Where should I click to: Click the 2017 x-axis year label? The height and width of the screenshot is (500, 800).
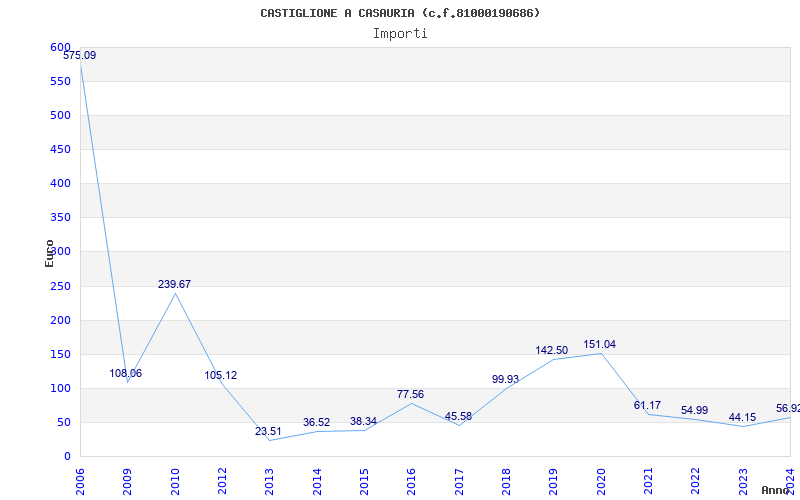459,482
